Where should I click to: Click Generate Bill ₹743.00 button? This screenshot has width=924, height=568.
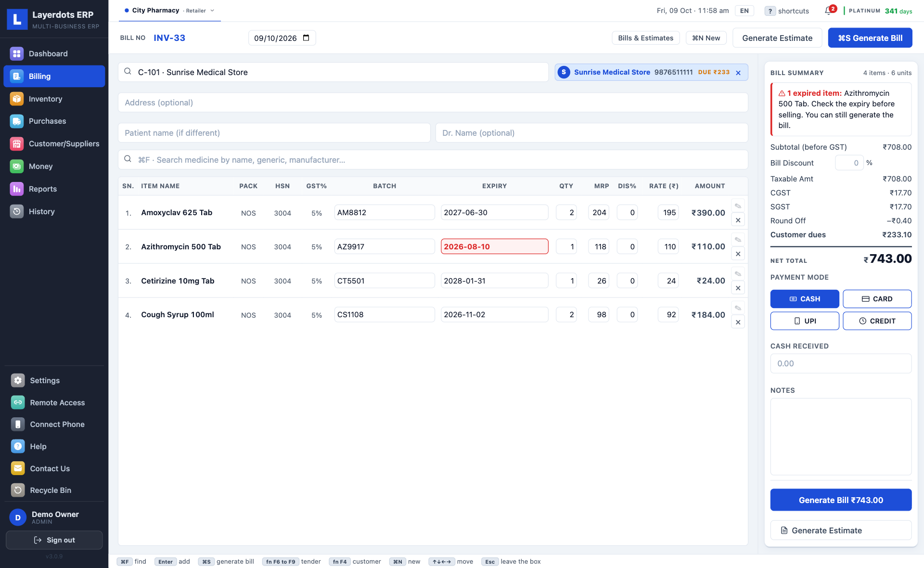coord(841,500)
